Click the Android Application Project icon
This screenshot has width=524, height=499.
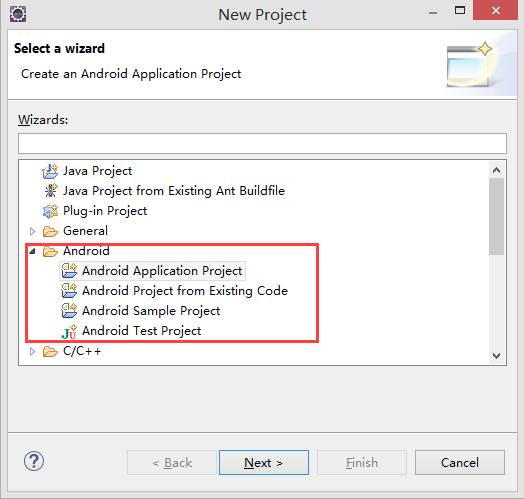[69, 271]
